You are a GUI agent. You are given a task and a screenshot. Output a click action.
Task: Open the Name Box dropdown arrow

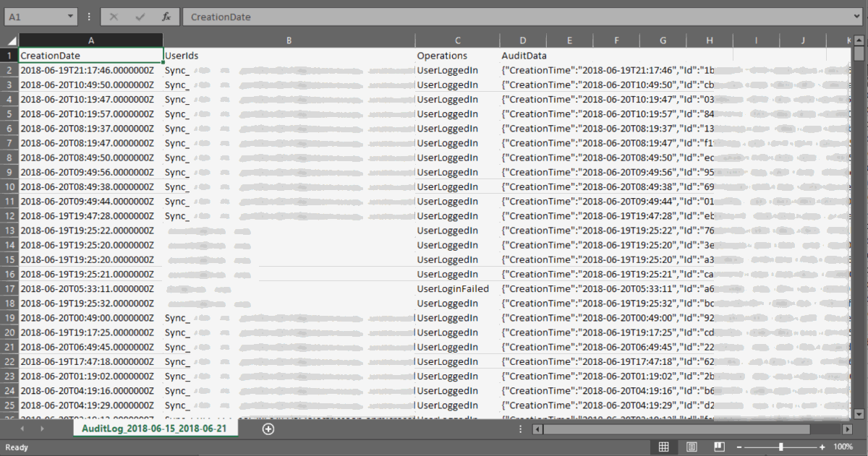(x=69, y=16)
